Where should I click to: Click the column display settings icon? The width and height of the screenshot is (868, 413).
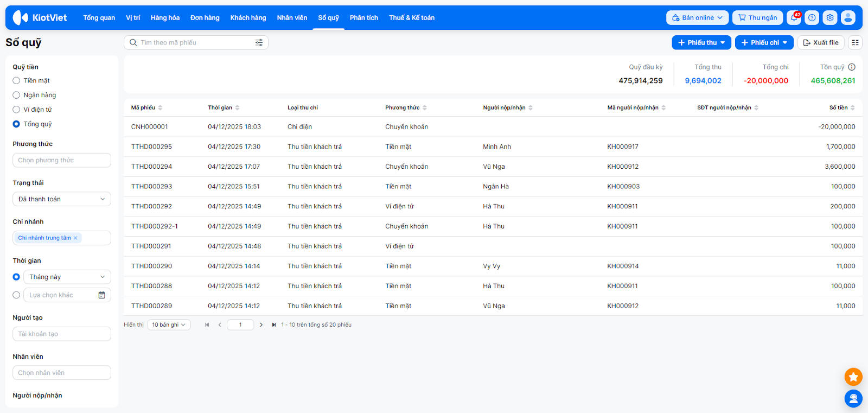click(x=855, y=42)
